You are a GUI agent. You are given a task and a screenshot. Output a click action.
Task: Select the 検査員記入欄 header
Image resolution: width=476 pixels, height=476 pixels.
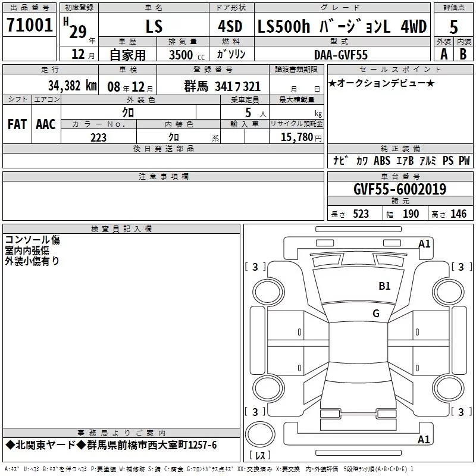point(121,229)
